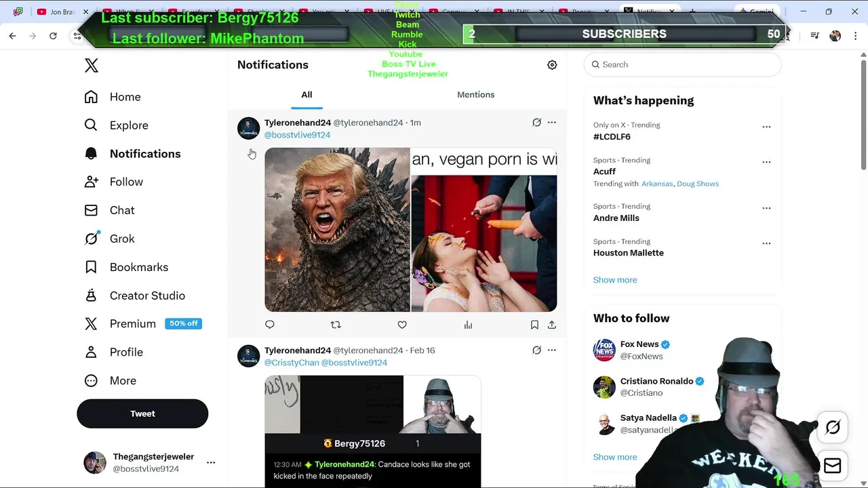Open more options for #LCDLF6 trend
This screenshot has width=868, height=488.
[766, 127]
